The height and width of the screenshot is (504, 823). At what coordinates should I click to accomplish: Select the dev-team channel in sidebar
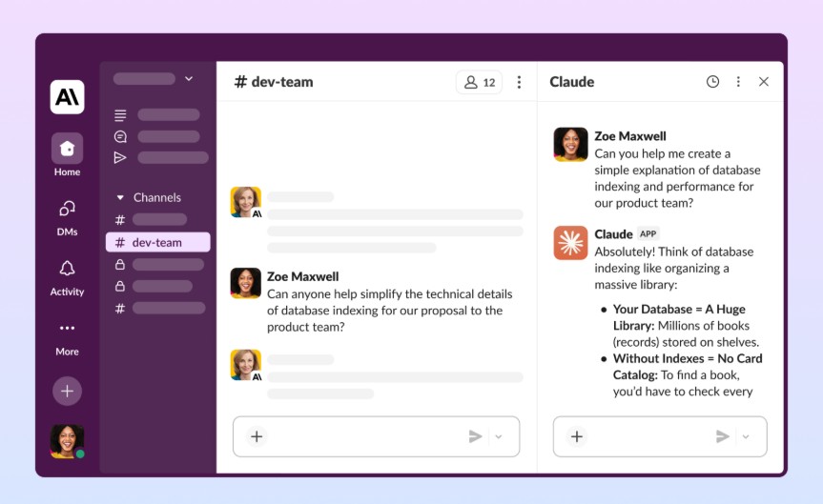tap(157, 242)
